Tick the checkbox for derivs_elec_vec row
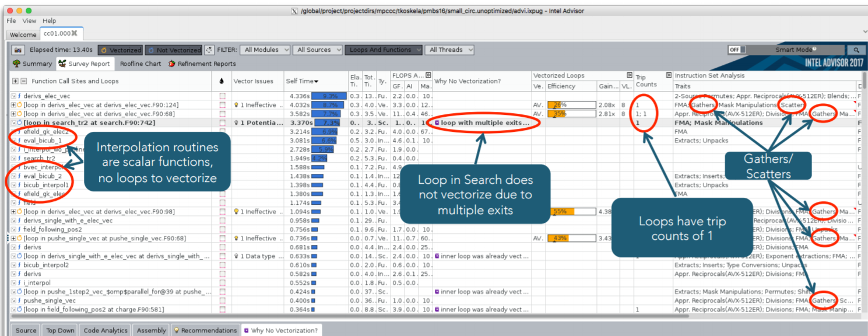 [x=222, y=96]
